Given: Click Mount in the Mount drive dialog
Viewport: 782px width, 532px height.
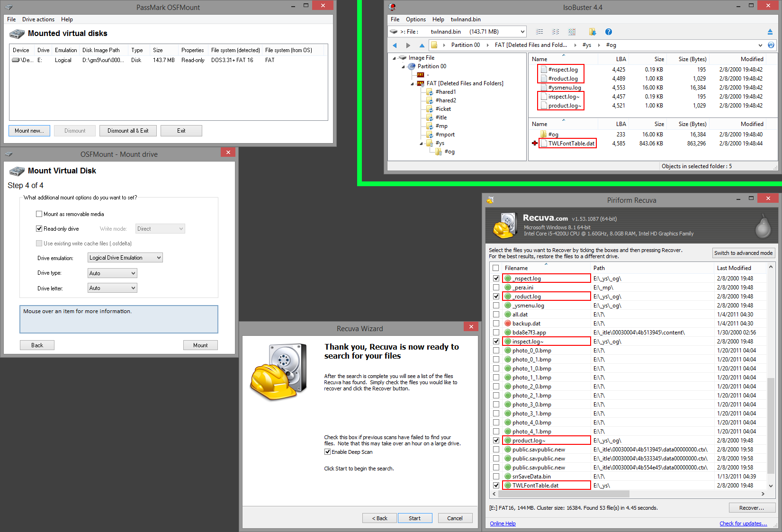Looking at the screenshot, I should [x=200, y=345].
